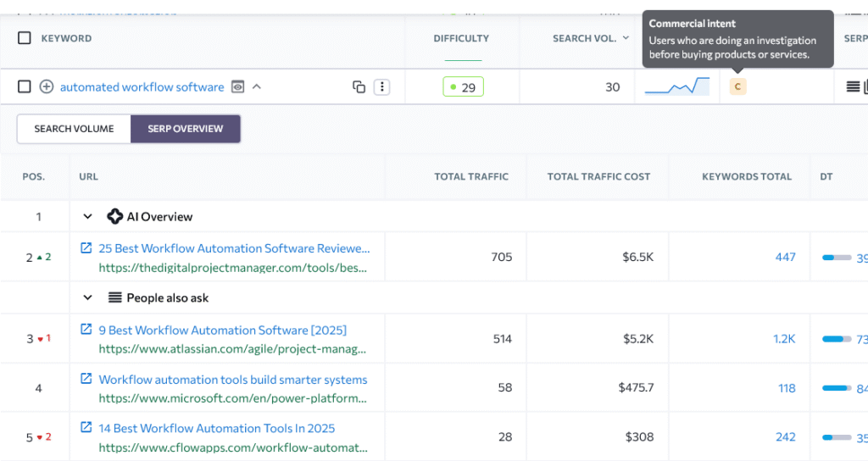The width and height of the screenshot is (868, 461).
Task: Click the TOTAL TRAFFIC COST column header
Action: point(599,176)
